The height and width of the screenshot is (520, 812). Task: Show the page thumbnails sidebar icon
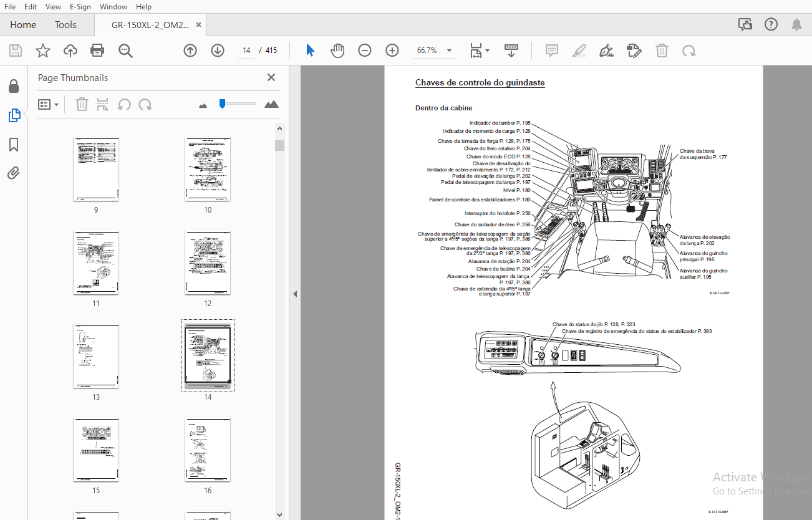click(14, 115)
